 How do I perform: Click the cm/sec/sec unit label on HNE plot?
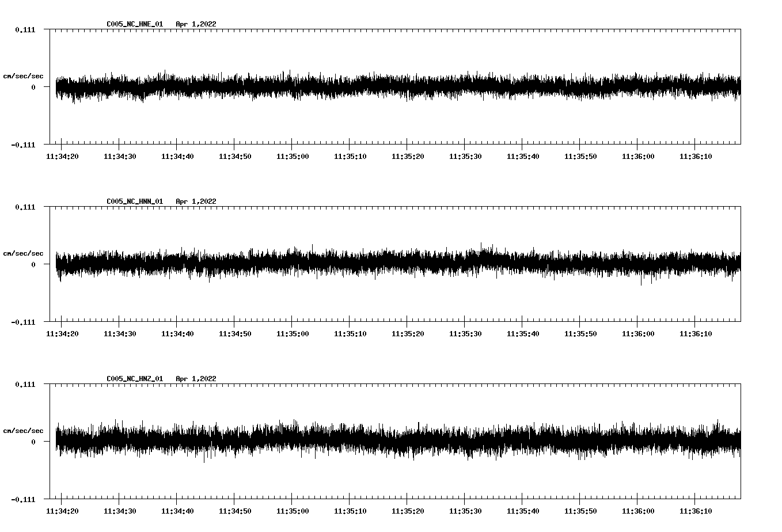pyautogui.click(x=24, y=76)
